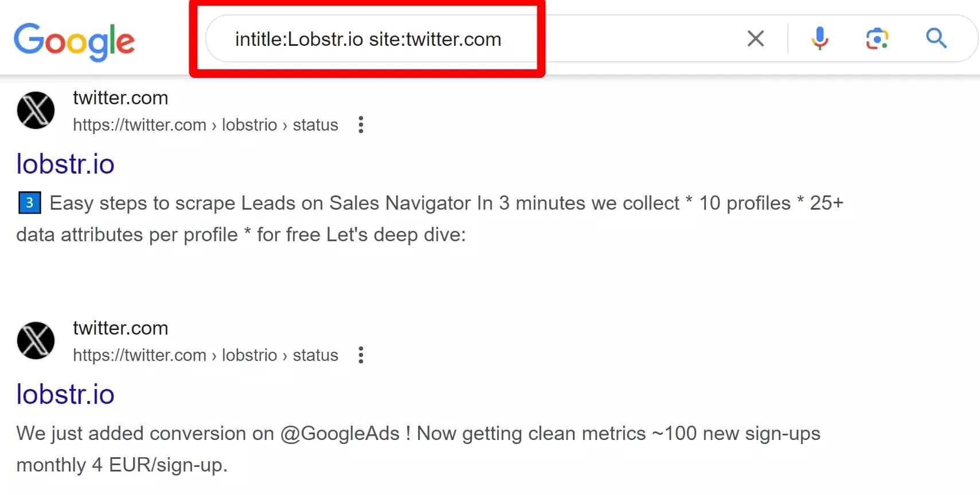
Task: Click the voice search microphone icon
Action: tap(819, 38)
